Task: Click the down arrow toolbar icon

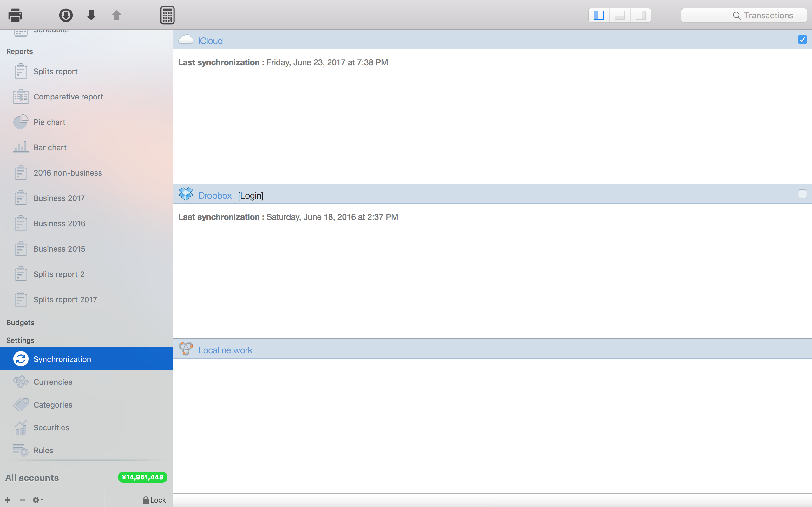Action: 91,15
